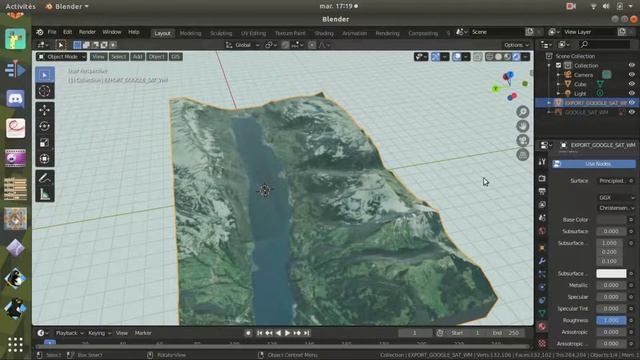Viewport: 640px width, 360px height.
Task: Open the File menu
Action: (x=52, y=32)
